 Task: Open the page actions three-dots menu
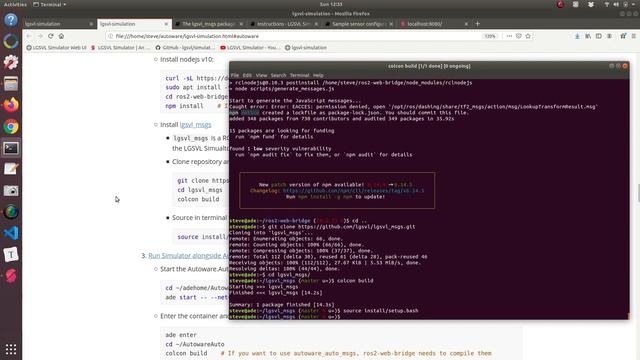pyautogui.click(x=509, y=36)
